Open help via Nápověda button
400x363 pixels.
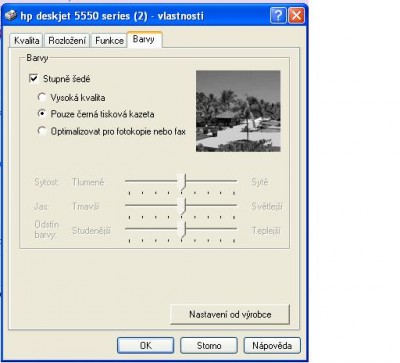click(272, 345)
